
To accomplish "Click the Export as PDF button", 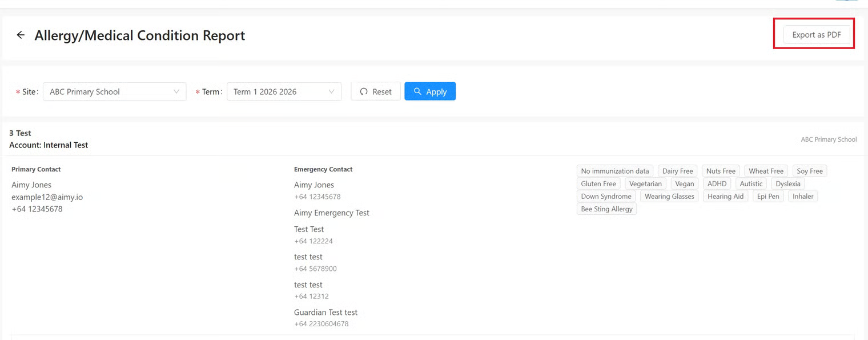I will [x=816, y=35].
